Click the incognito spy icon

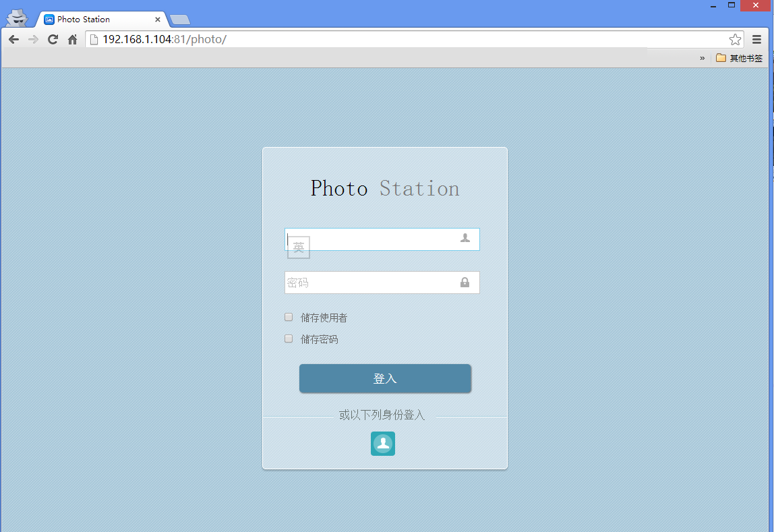(x=18, y=18)
